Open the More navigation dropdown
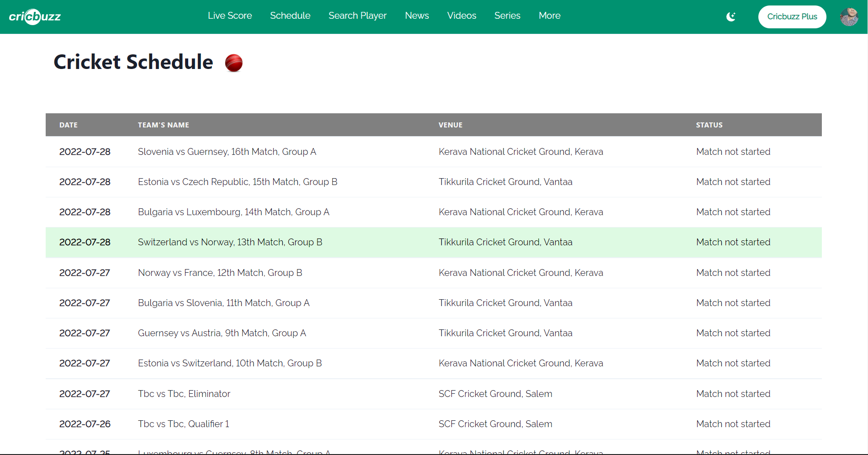 coord(549,16)
